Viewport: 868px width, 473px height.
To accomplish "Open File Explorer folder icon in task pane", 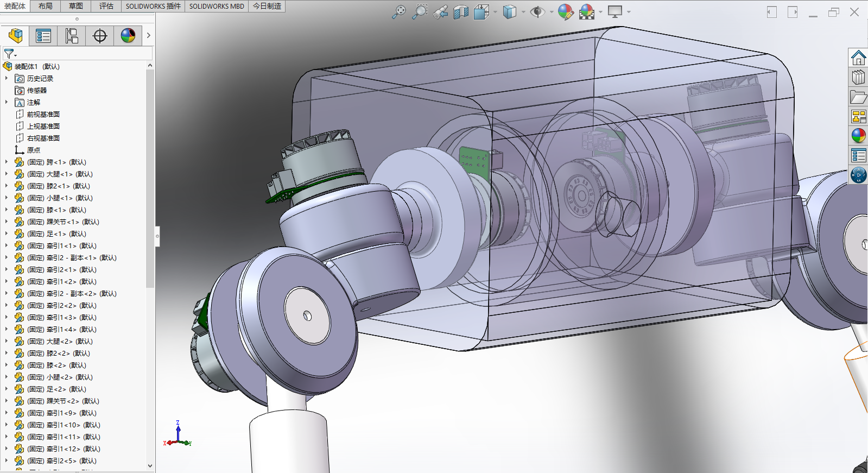I will click(x=858, y=97).
